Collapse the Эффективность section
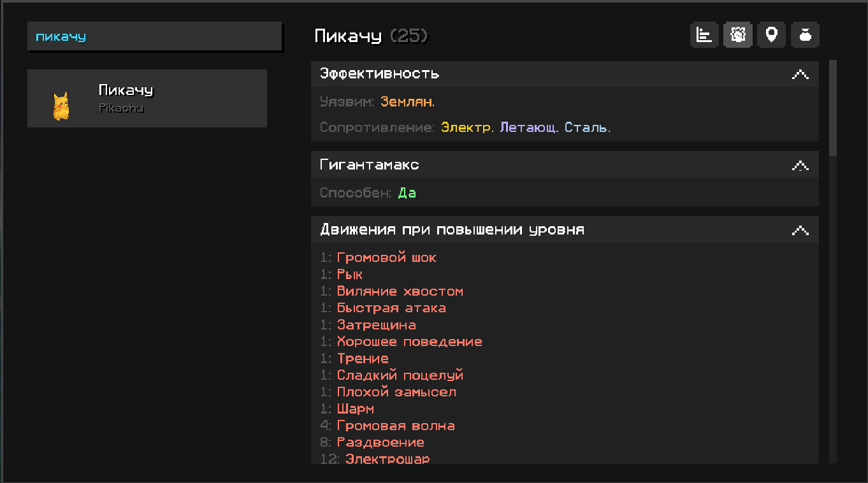 800,74
